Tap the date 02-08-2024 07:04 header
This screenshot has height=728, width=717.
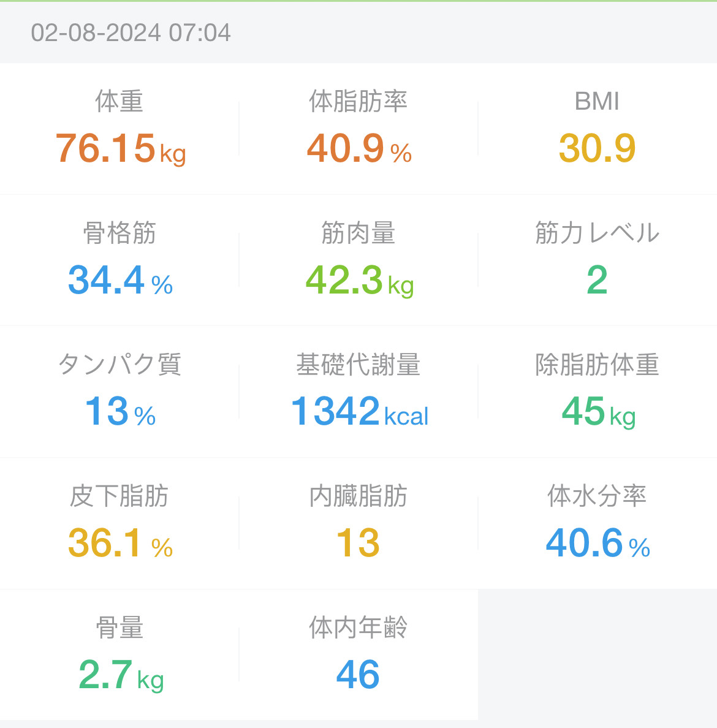pos(131,32)
